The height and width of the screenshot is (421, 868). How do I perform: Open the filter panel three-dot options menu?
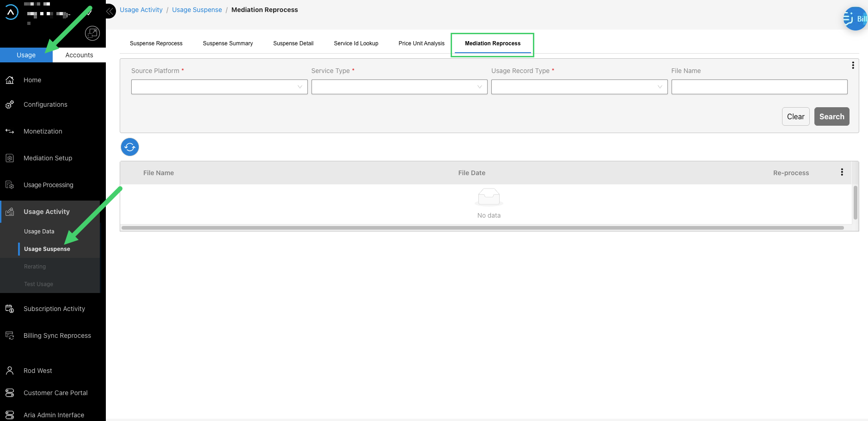853,66
